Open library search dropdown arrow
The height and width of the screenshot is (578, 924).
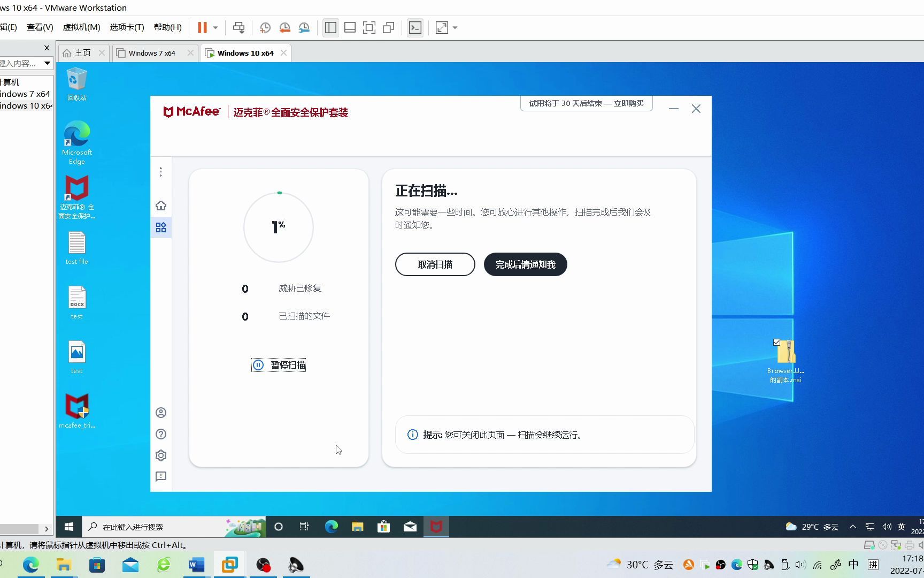point(47,63)
